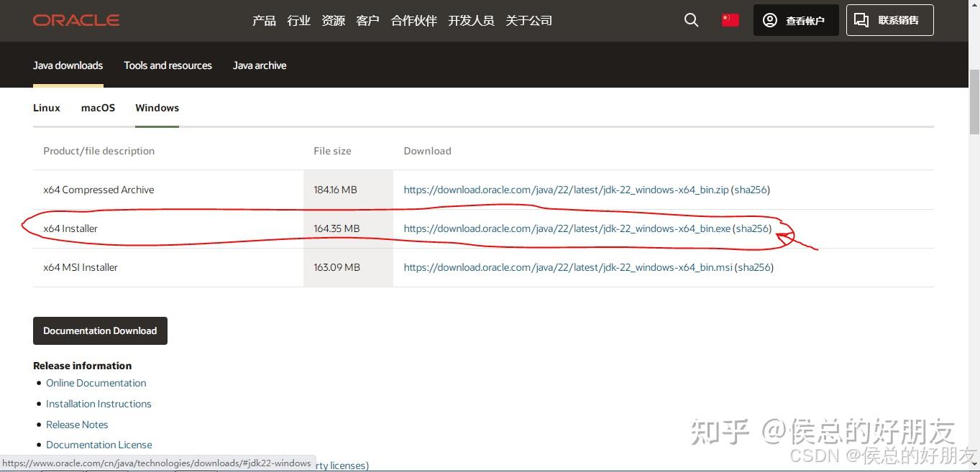Viewport: 980px width, 472px height.
Task: Open 客户 menu
Action: point(367,21)
